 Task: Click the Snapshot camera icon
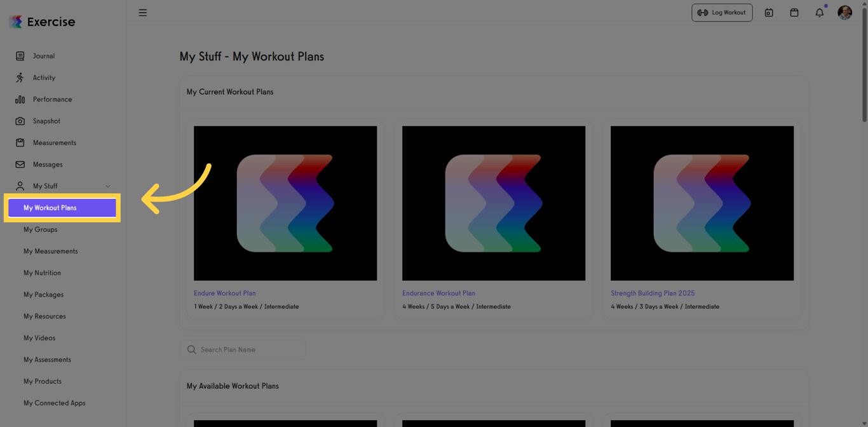(x=20, y=121)
